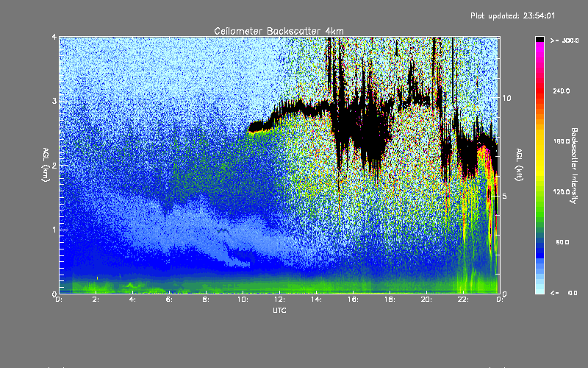The width and height of the screenshot is (588, 368).
Task: Click the "2" tick on the km axis
Action: (54, 166)
